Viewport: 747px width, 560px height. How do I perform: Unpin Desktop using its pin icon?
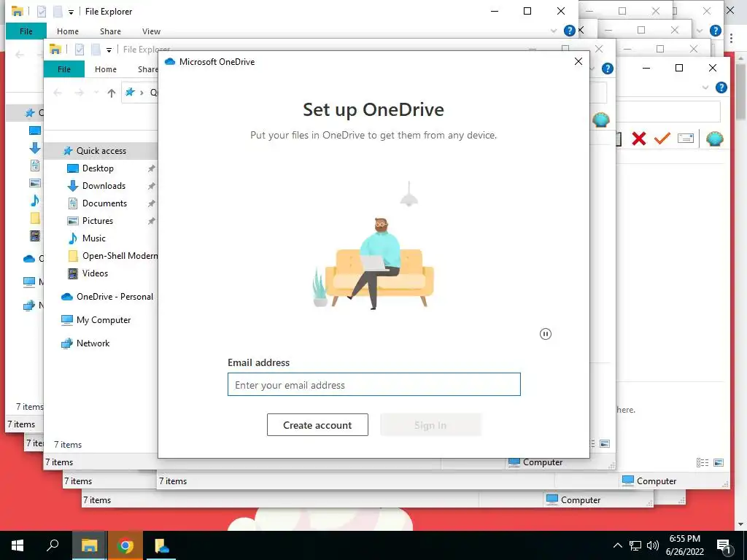tap(152, 168)
